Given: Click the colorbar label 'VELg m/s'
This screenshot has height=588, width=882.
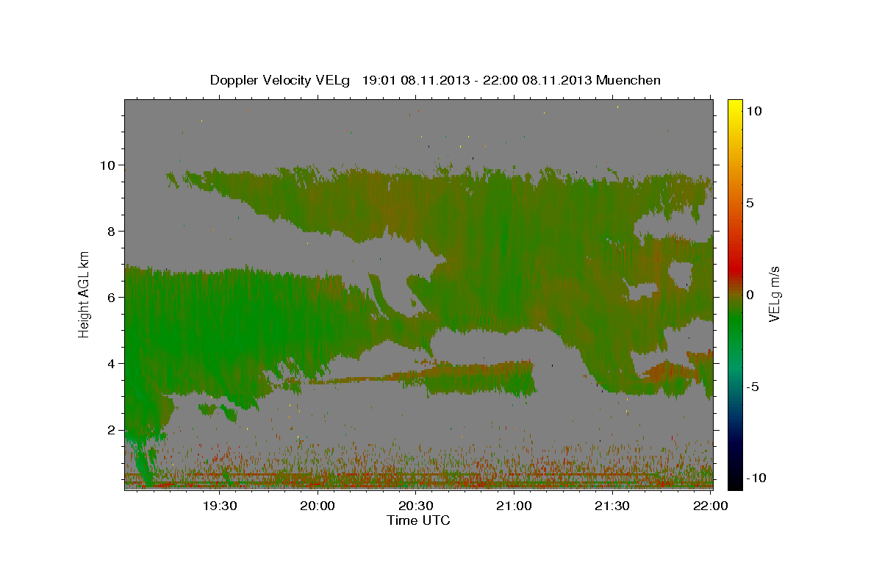Looking at the screenshot, I should click(775, 294).
